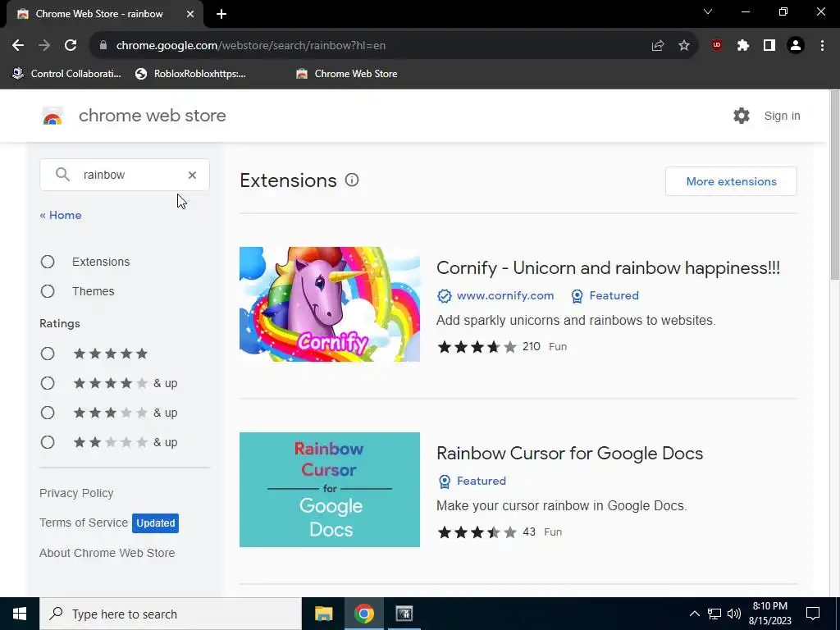
Task: Open Terms of Service link
Action: point(84,523)
